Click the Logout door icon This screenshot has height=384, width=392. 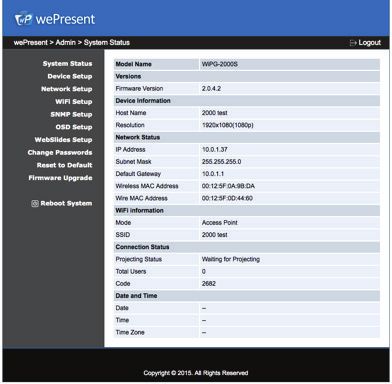353,43
